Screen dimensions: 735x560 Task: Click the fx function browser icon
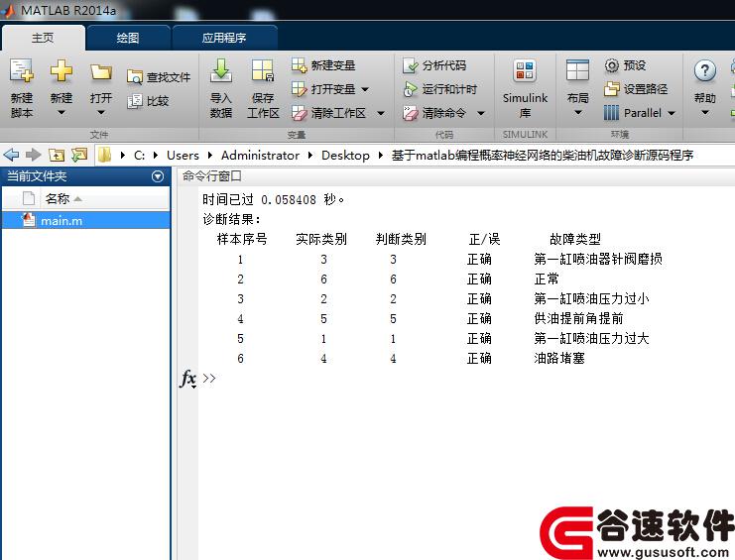188,379
